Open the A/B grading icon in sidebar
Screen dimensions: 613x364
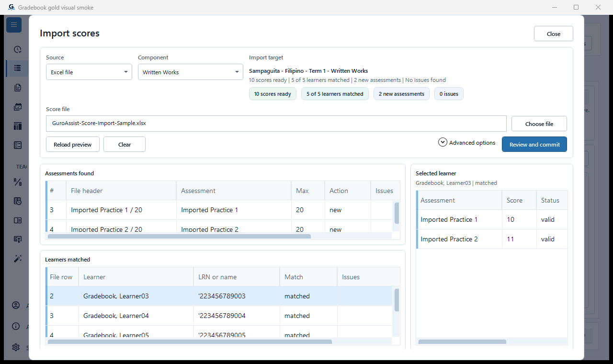18,182
